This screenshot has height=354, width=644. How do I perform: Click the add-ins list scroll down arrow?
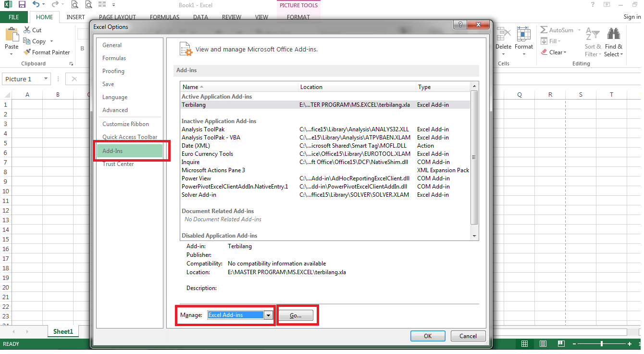click(474, 236)
